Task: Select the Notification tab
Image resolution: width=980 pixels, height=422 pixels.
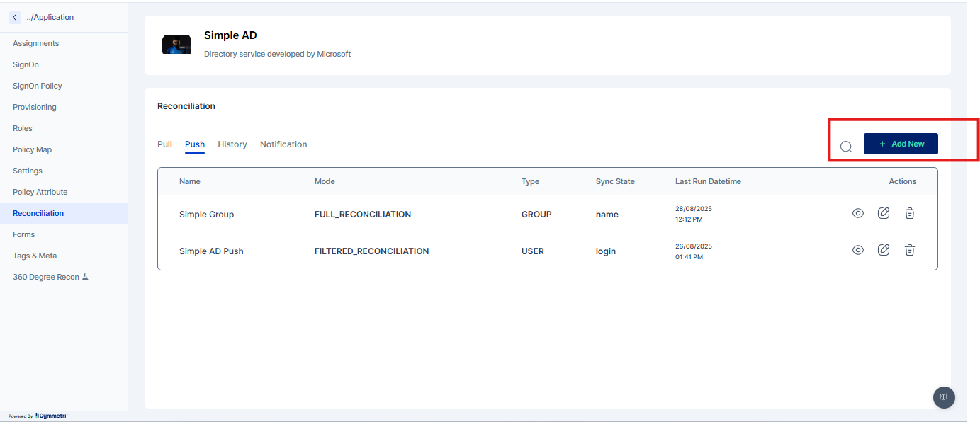Action: pyautogui.click(x=283, y=144)
